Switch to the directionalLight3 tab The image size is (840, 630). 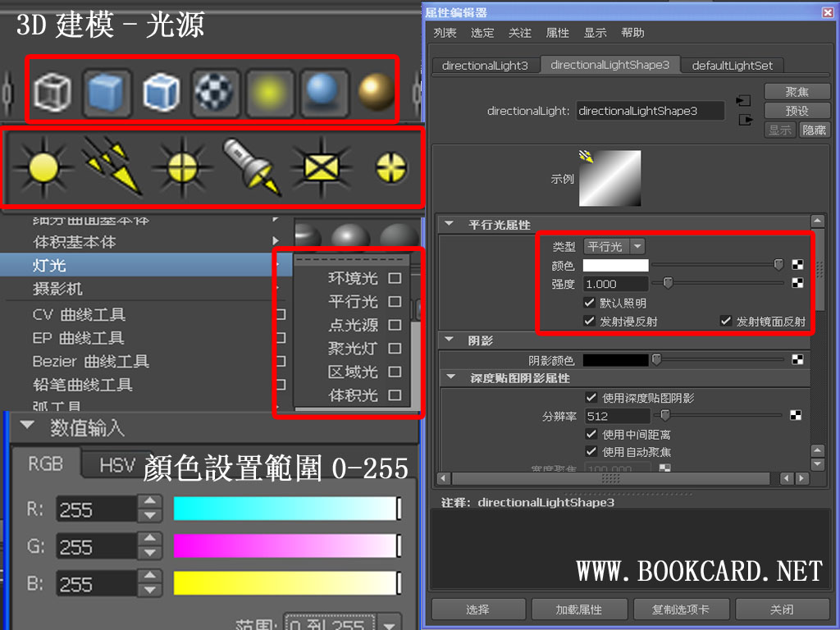(x=486, y=65)
